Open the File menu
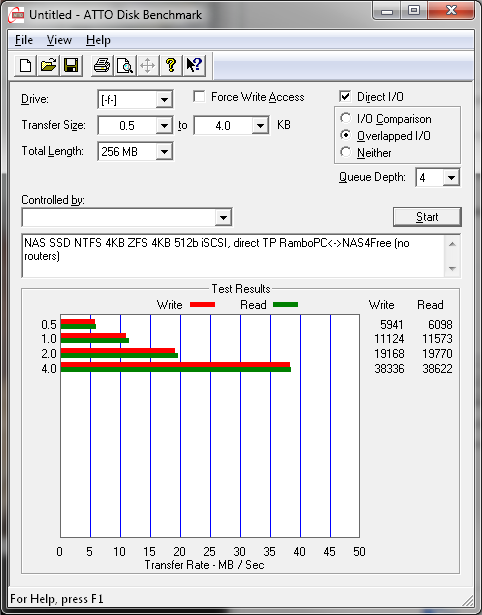 click(24, 40)
